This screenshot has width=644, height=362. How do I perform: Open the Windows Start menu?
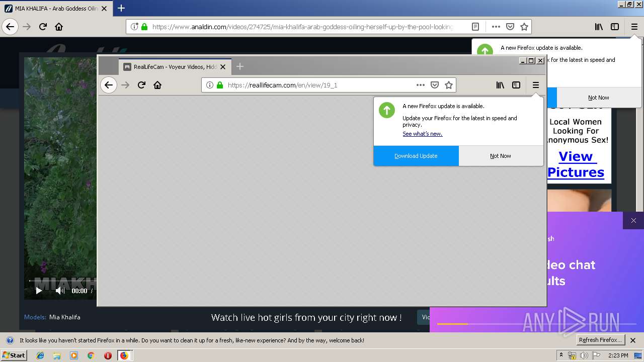click(14, 355)
